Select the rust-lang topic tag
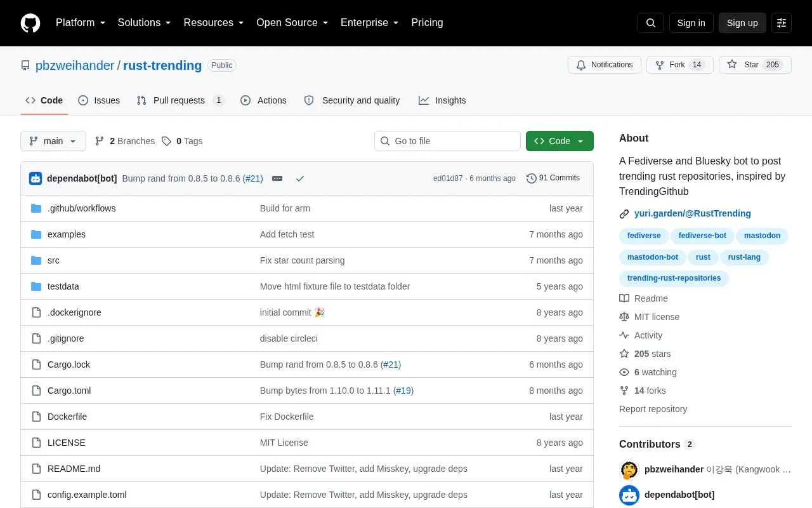The height and width of the screenshot is (508, 812). [x=744, y=257]
